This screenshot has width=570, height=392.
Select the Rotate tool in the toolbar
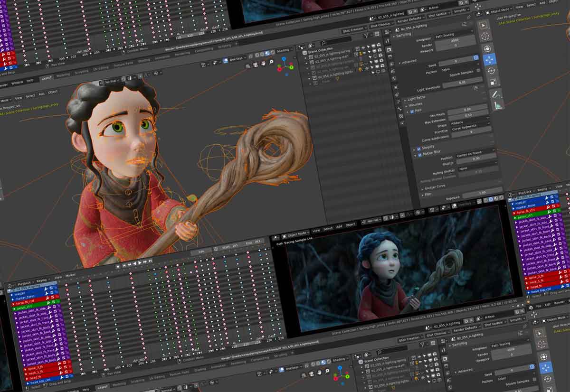pos(492,70)
